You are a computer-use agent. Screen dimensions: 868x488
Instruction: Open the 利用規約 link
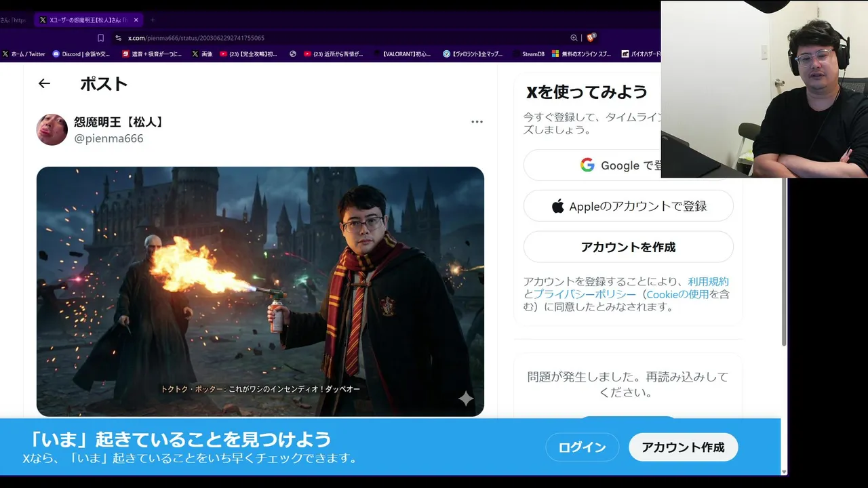click(708, 281)
